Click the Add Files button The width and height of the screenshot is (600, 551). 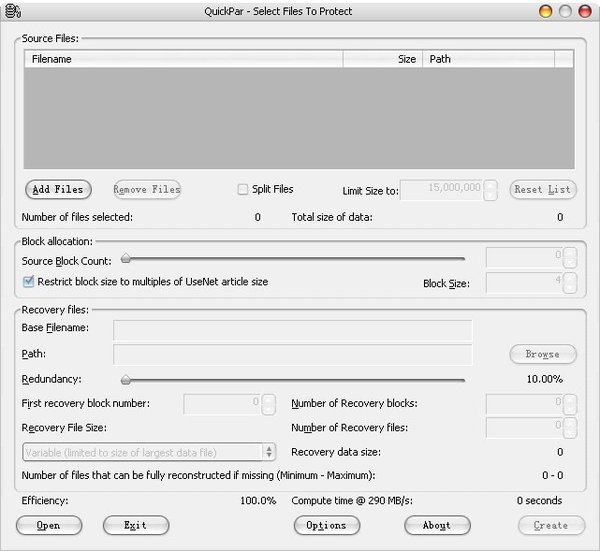tap(58, 189)
